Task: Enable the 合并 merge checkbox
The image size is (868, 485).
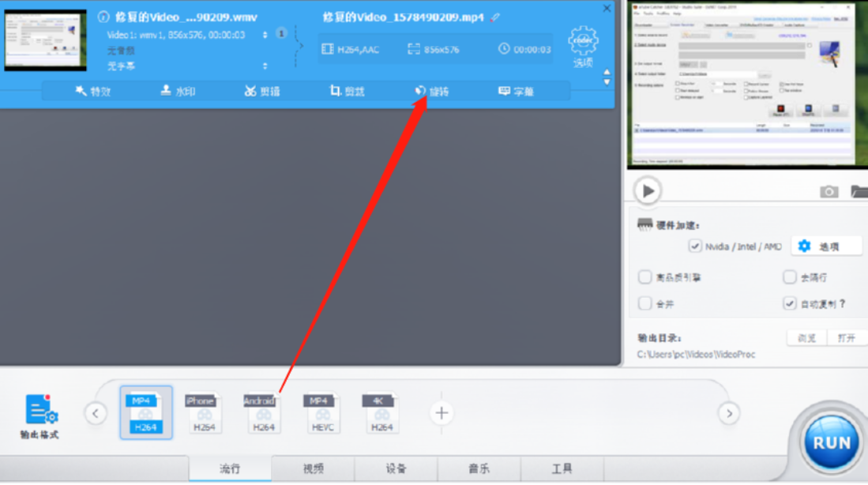Action: coord(645,303)
